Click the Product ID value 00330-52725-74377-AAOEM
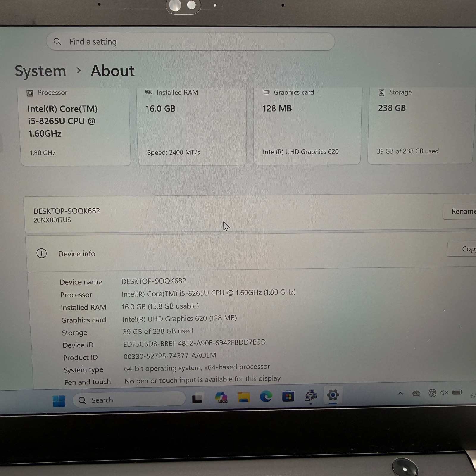This screenshot has width=476, height=476. pos(170,356)
